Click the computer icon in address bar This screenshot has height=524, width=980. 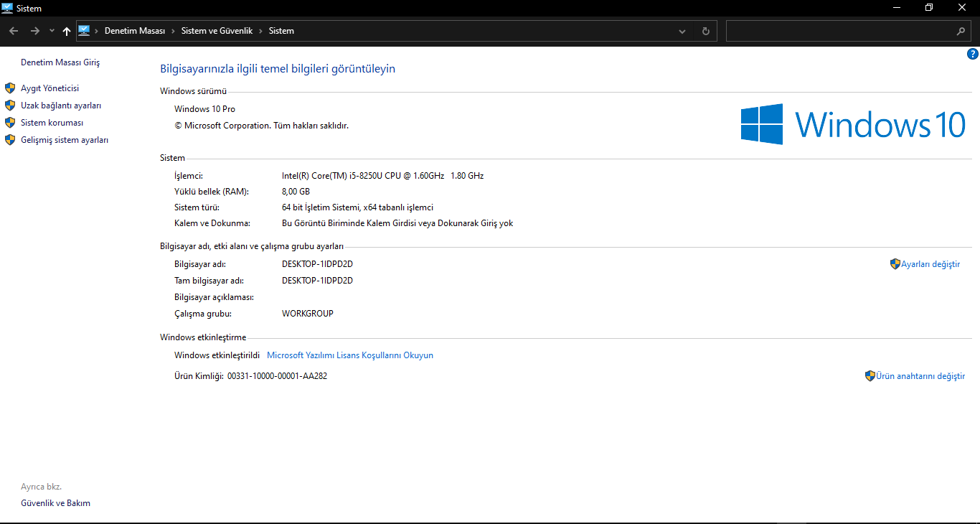(84, 31)
